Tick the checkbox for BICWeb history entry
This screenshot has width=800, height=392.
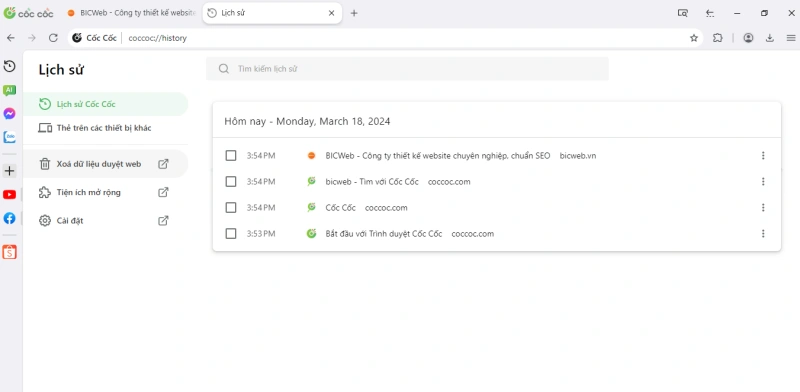(x=231, y=155)
